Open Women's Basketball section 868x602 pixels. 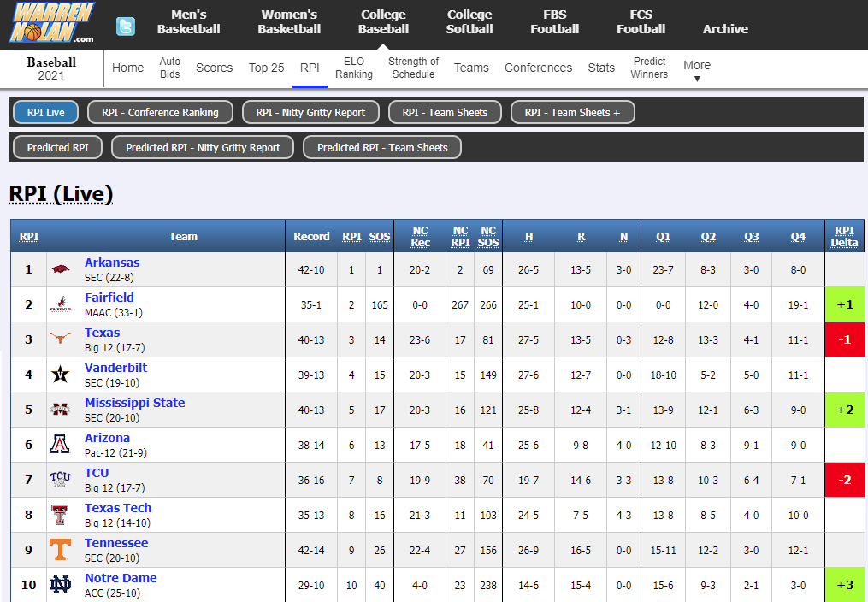pos(289,22)
